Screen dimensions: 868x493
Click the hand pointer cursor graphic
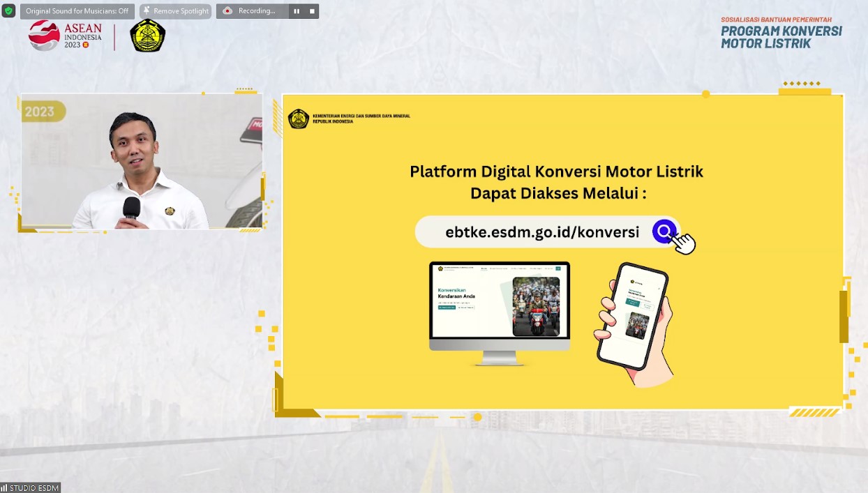point(684,243)
